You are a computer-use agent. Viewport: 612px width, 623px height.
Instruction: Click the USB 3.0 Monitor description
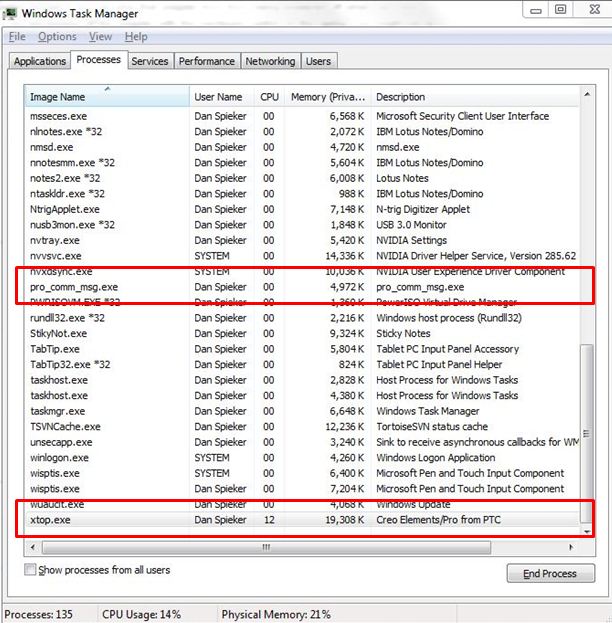coord(411,224)
